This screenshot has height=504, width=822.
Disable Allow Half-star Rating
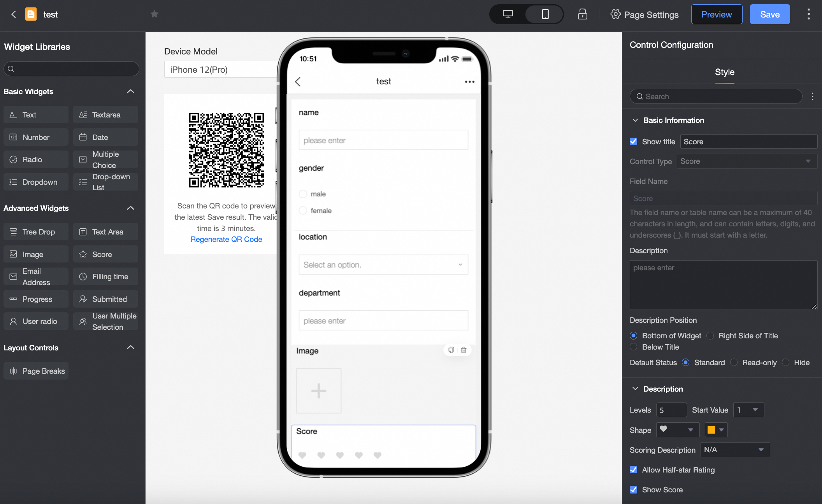634,470
